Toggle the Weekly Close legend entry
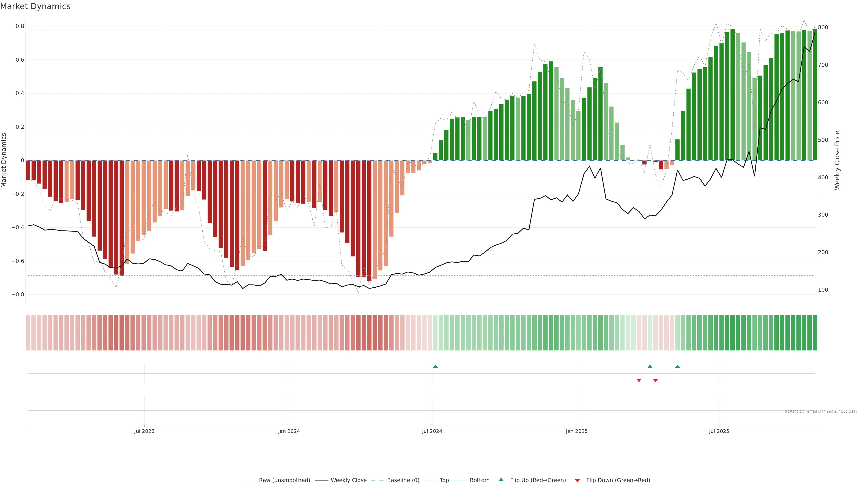This screenshot has width=868, height=488. pos(348,480)
